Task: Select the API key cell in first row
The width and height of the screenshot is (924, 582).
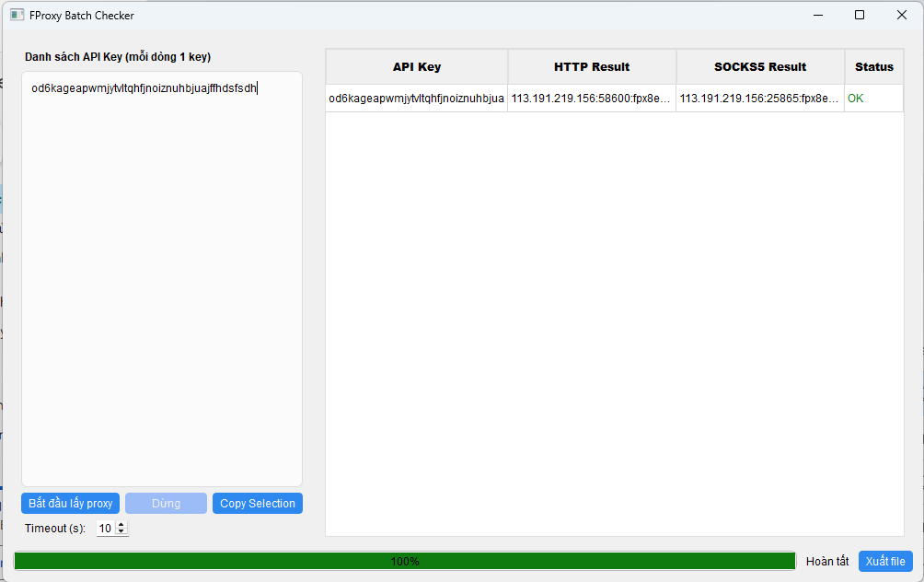Action: click(416, 99)
